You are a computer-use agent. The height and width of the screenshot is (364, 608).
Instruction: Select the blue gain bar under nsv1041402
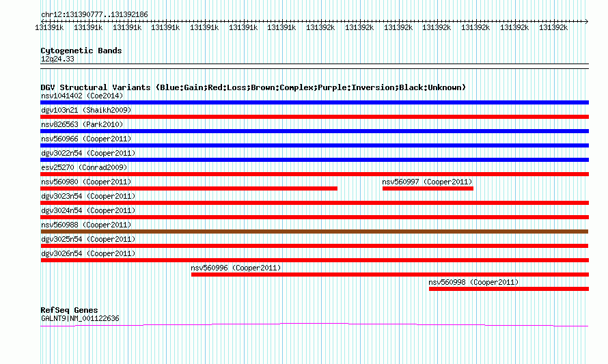(x=314, y=102)
